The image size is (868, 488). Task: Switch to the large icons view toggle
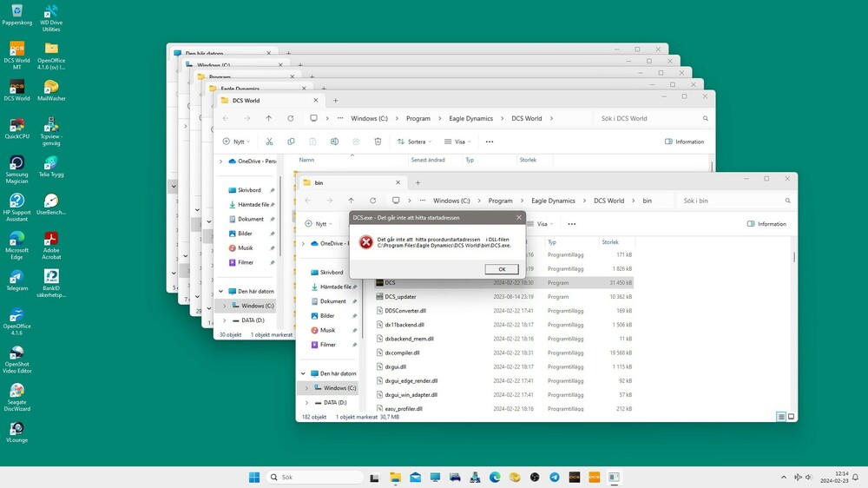pos(791,417)
